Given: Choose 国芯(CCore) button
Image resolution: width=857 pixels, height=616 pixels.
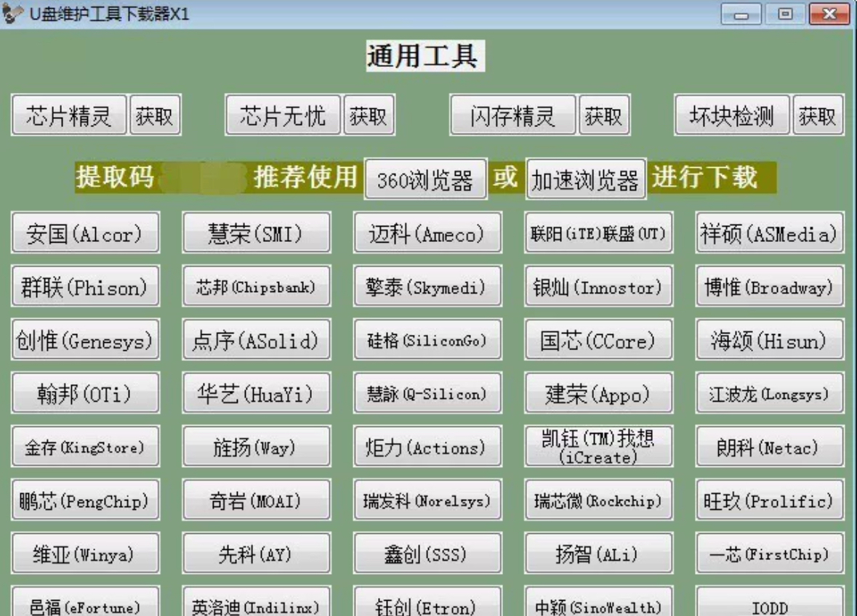Looking at the screenshot, I should pyautogui.click(x=598, y=340).
